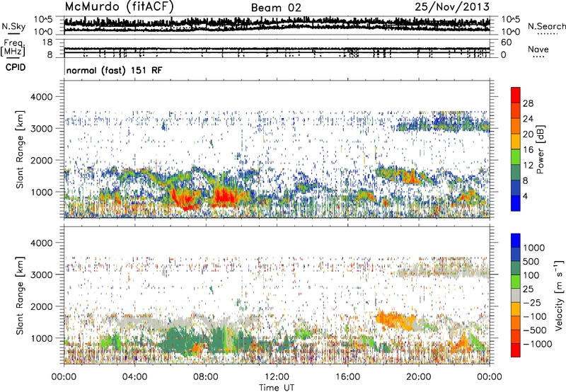This screenshot has height=392, width=566.
Task: Click the orange negative-velocity patch near 18:00
Action: pyautogui.click(x=395, y=319)
